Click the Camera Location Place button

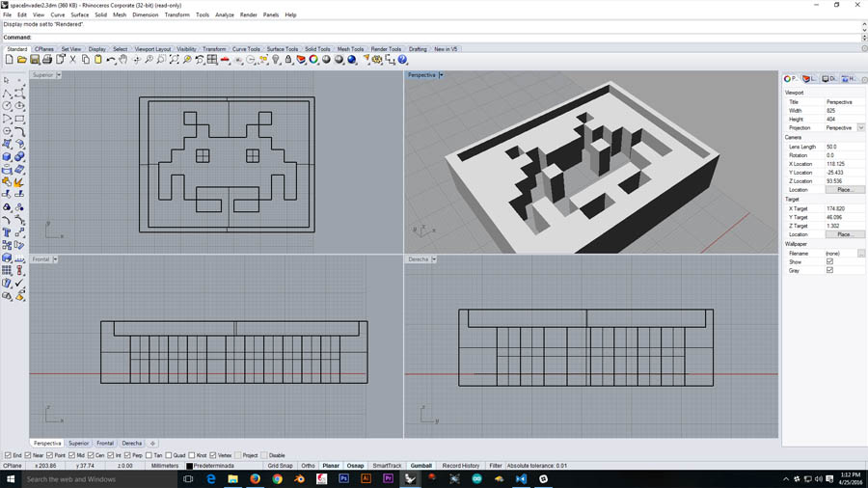[844, 190]
